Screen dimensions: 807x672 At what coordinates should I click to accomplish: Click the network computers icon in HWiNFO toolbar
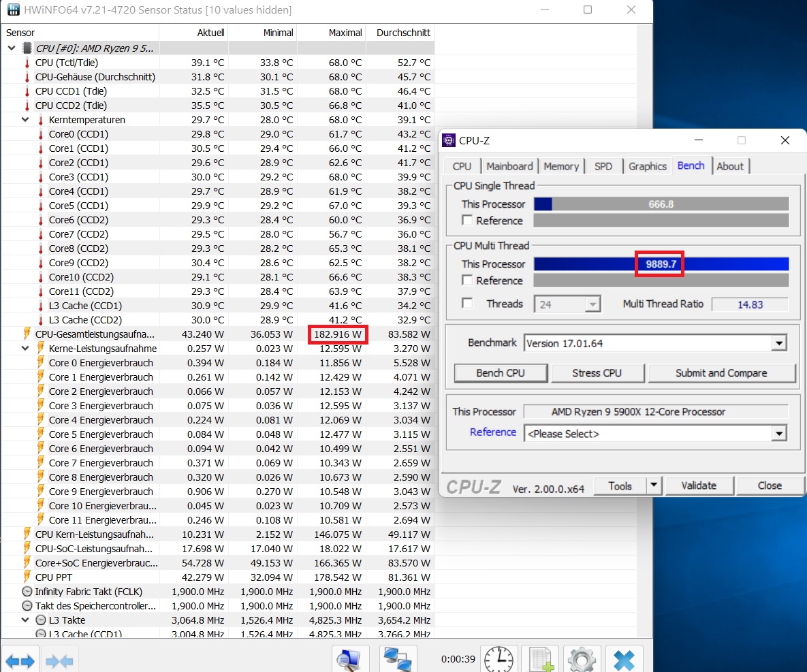tap(398, 659)
